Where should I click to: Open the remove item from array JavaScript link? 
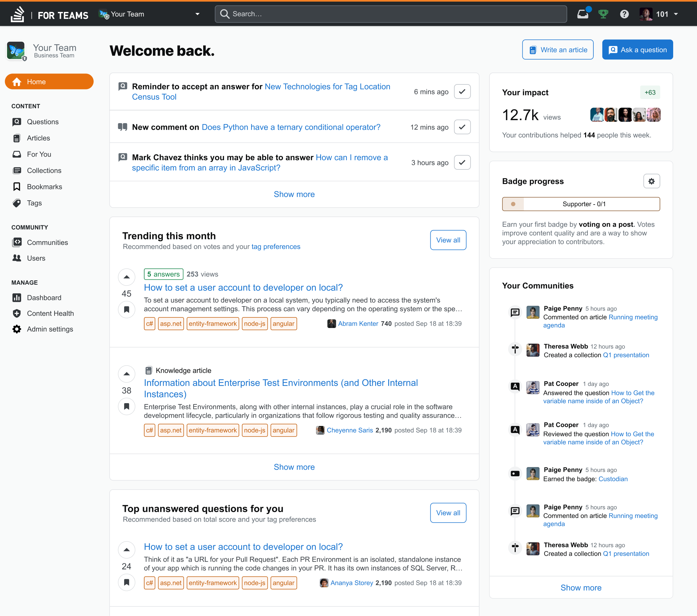click(260, 163)
